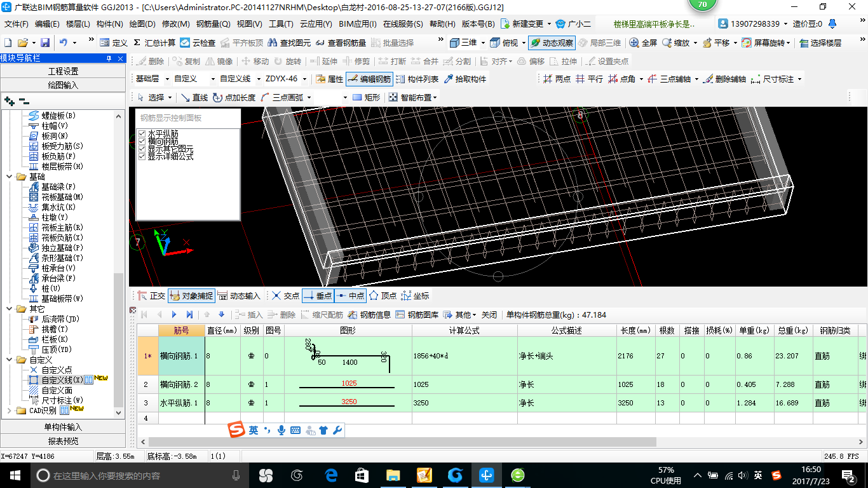The image size is (868, 488).
Task: Open the 汇总计算 summary calculation tool
Action: [154, 43]
